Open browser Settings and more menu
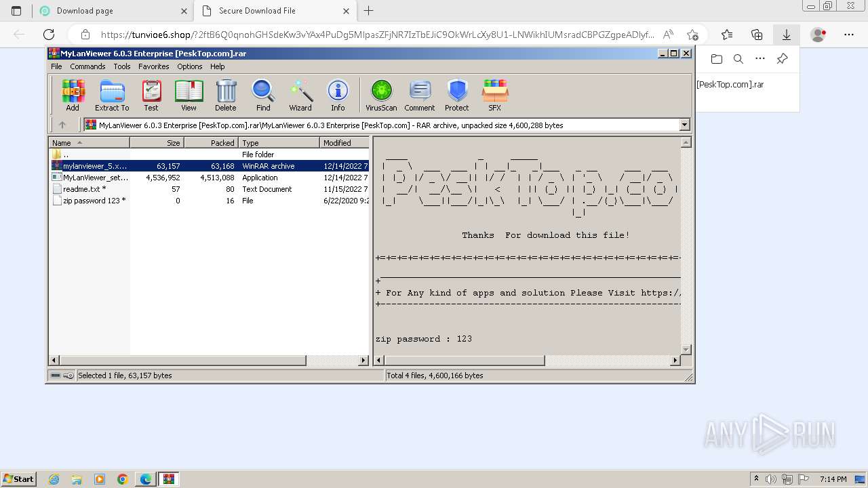 coord(849,35)
